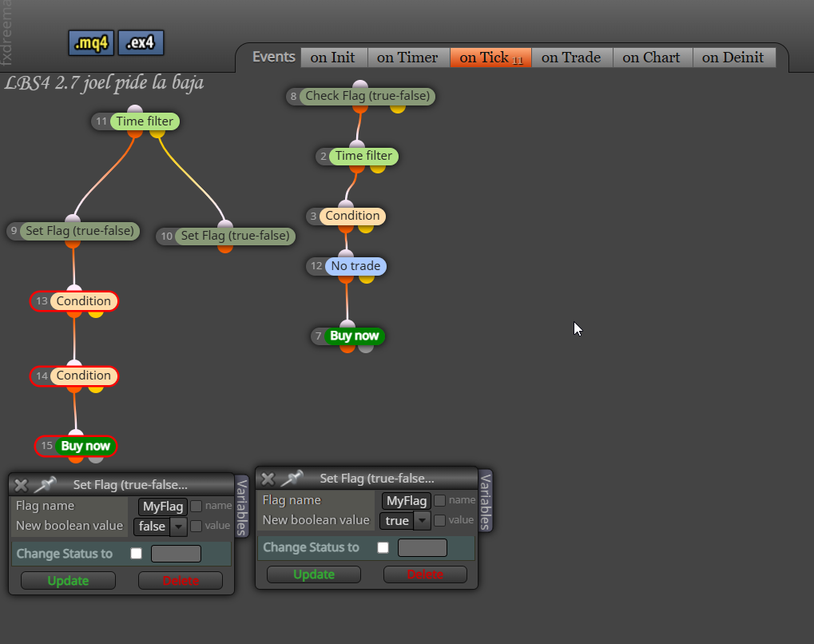Screen dimensions: 814x644
Task: Click Change Status field in right panel (true)
Action: [x=423, y=547]
